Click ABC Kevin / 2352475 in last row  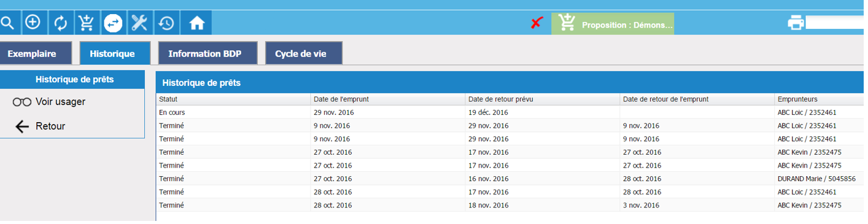(809, 205)
